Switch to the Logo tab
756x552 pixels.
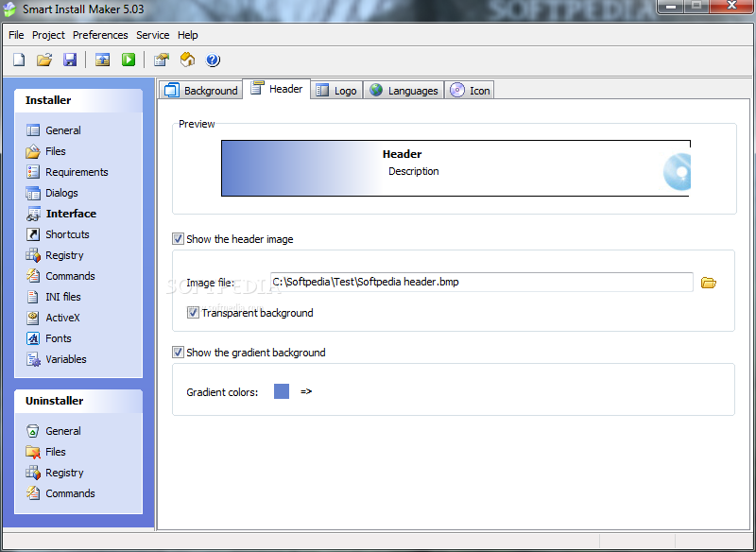pyautogui.click(x=336, y=90)
